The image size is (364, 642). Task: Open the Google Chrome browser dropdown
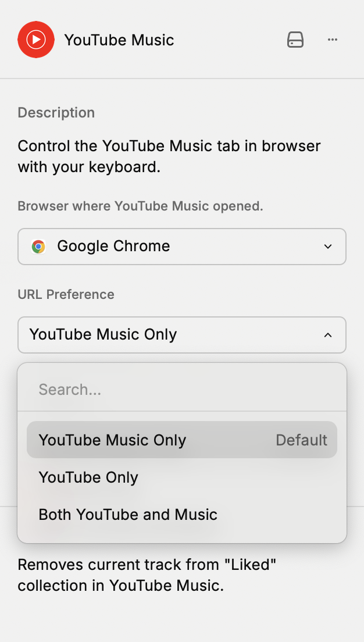181,247
